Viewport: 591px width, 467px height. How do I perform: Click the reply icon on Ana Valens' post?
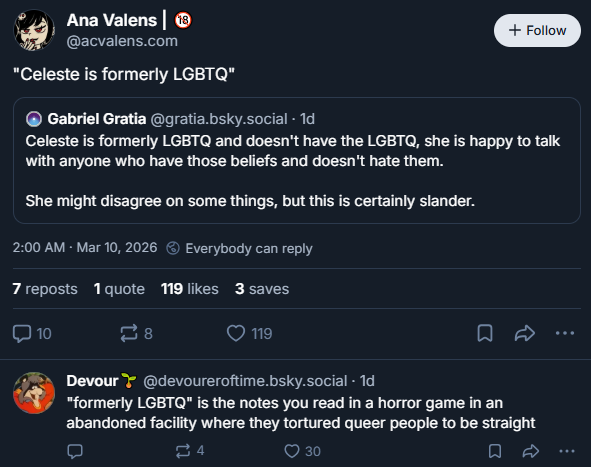pos(22,334)
